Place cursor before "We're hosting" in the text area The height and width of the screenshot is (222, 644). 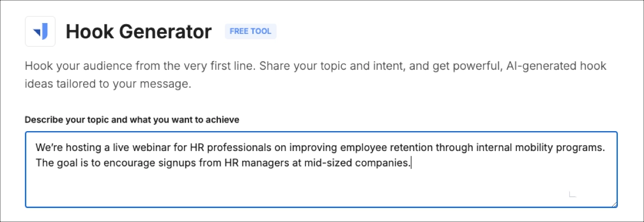coord(36,147)
